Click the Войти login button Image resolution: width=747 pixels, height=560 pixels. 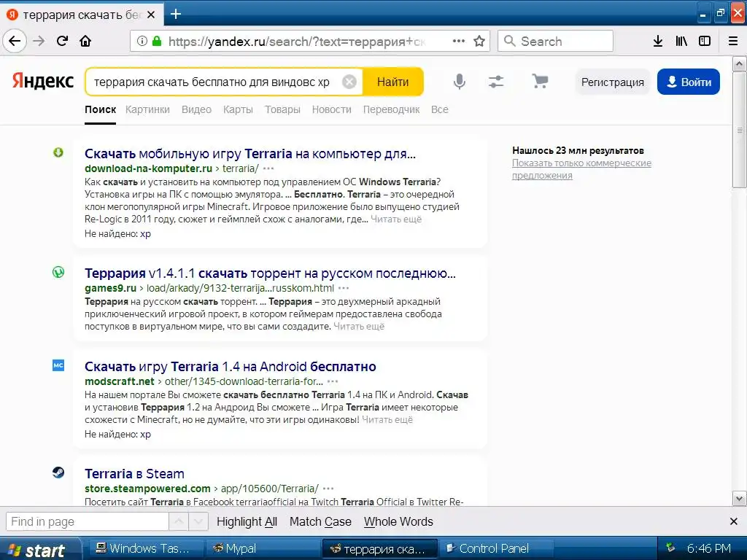click(x=689, y=82)
